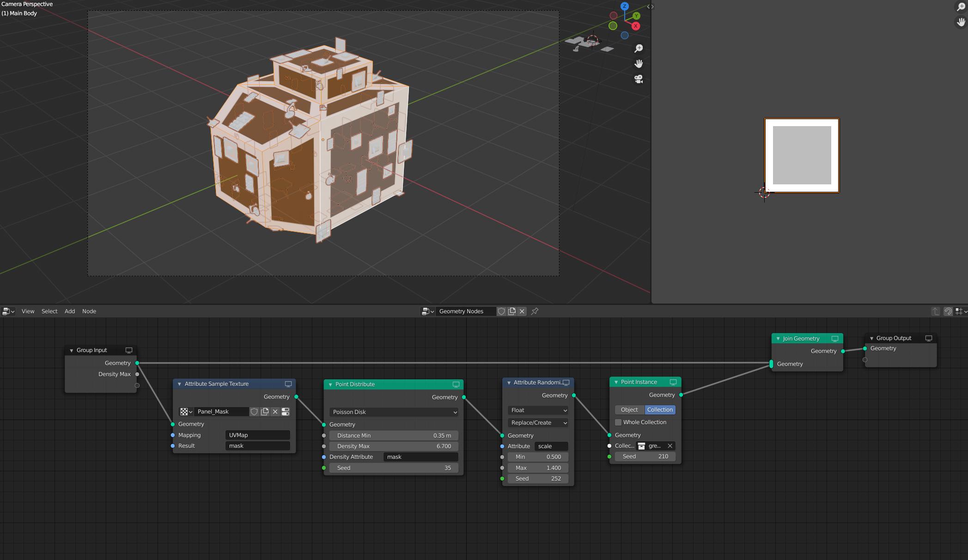Click the Point Instance Seed 210 field
The height and width of the screenshot is (560, 968).
[645, 457]
